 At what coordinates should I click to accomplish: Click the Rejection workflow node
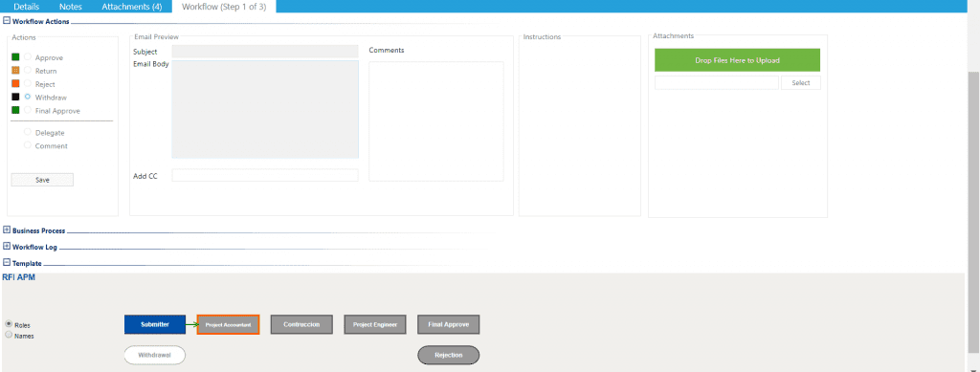[x=448, y=355]
